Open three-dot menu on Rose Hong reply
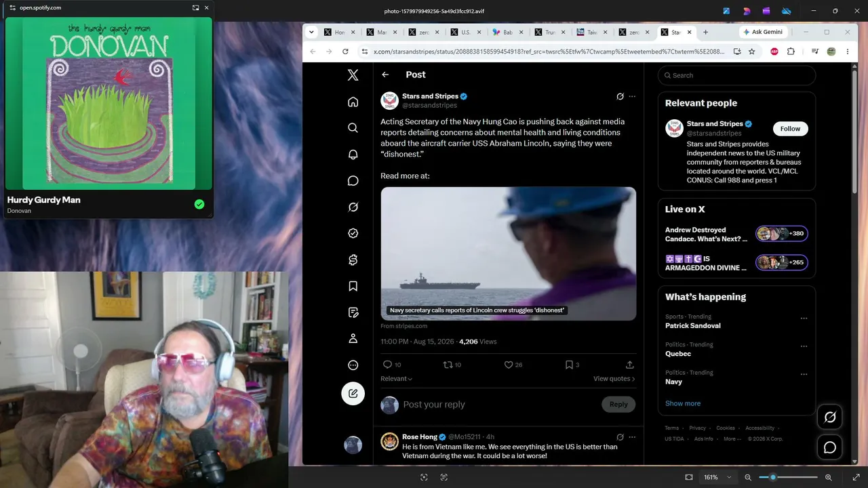The height and width of the screenshot is (488, 868). (x=632, y=437)
